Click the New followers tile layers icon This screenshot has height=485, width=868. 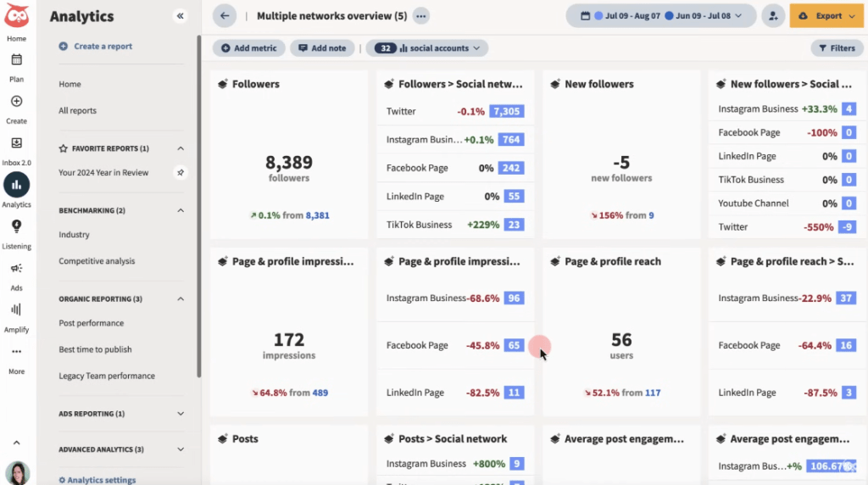555,84
